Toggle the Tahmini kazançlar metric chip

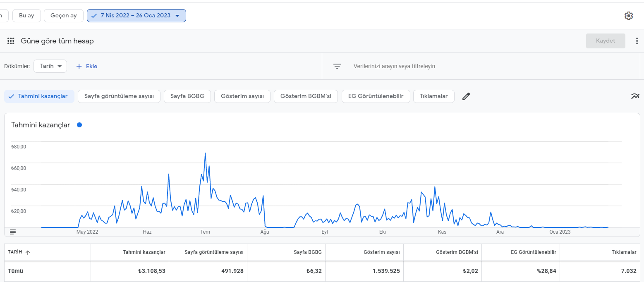coord(39,96)
